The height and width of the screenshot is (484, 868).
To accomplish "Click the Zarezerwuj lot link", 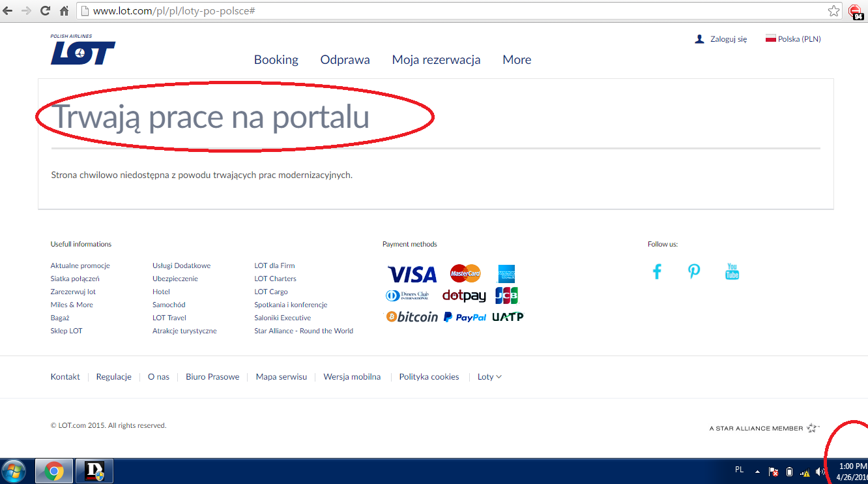I will pos(73,292).
